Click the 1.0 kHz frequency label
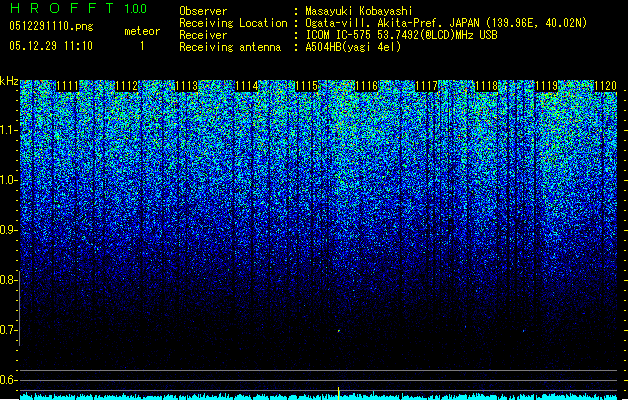629x400 pixels. tap(8, 180)
